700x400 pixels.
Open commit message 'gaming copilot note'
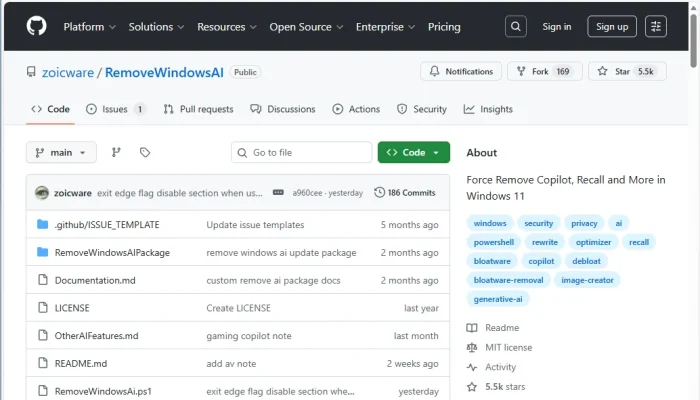click(249, 336)
